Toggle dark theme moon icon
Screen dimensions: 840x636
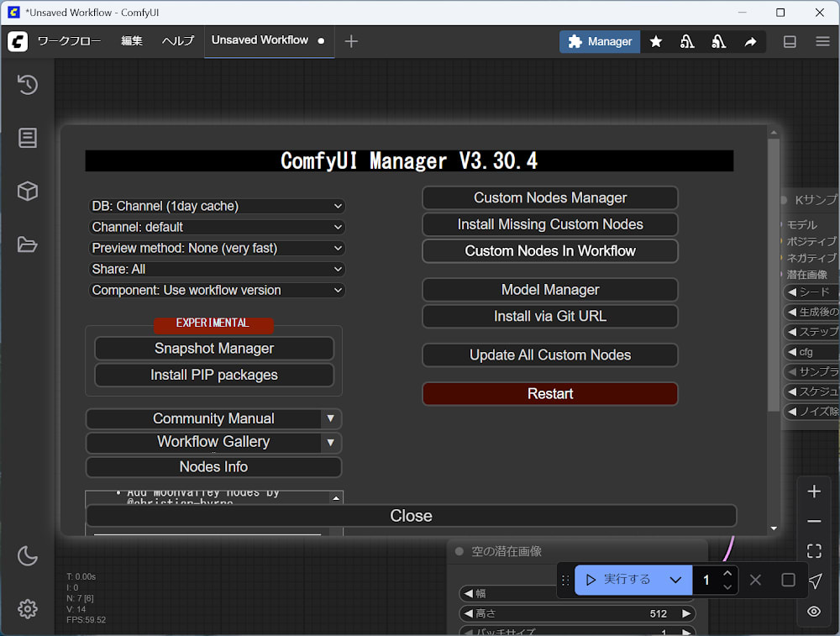point(28,555)
